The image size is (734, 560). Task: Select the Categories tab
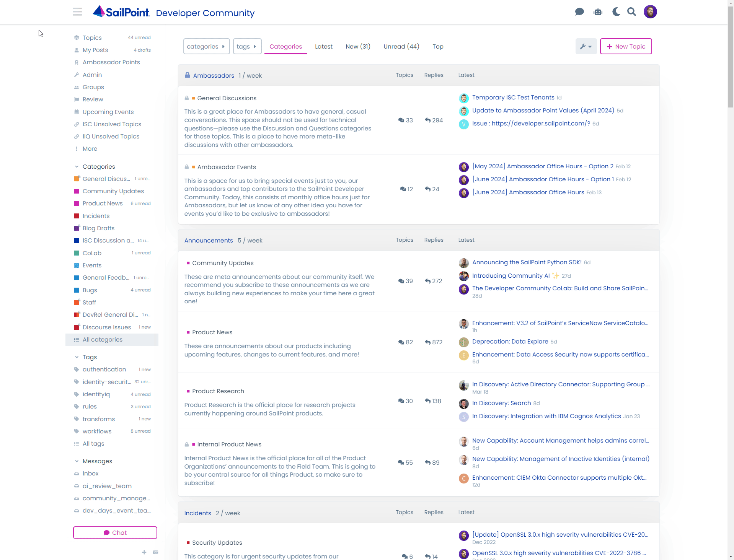pyautogui.click(x=285, y=46)
